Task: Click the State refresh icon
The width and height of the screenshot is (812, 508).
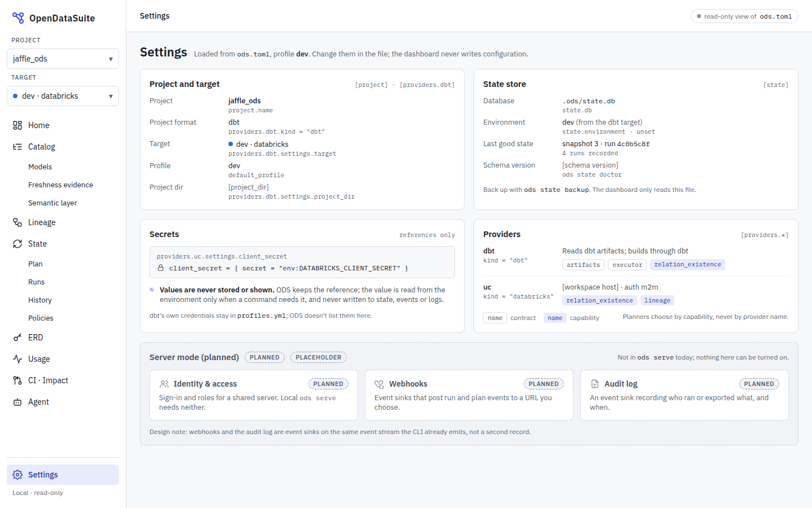Action: point(17,244)
